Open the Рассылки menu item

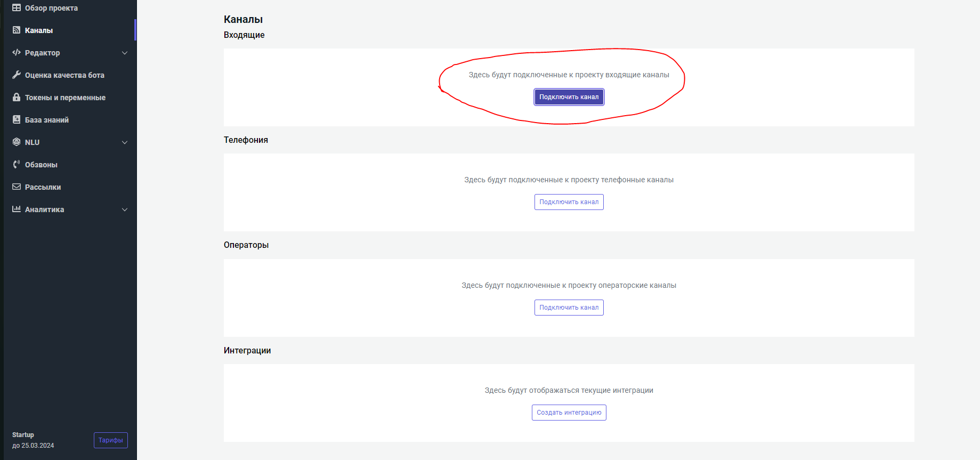(x=43, y=187)
